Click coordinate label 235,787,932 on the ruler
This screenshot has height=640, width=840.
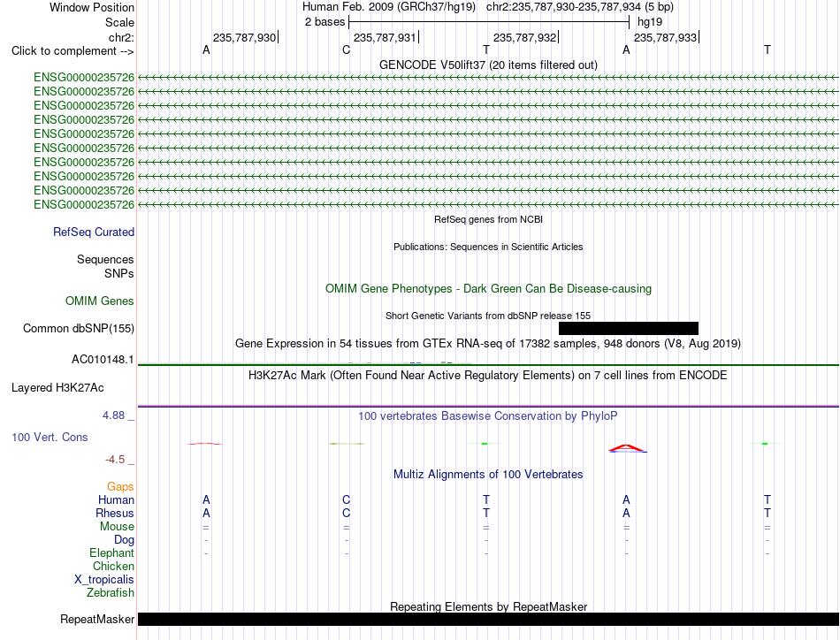[x=524, y=37]
